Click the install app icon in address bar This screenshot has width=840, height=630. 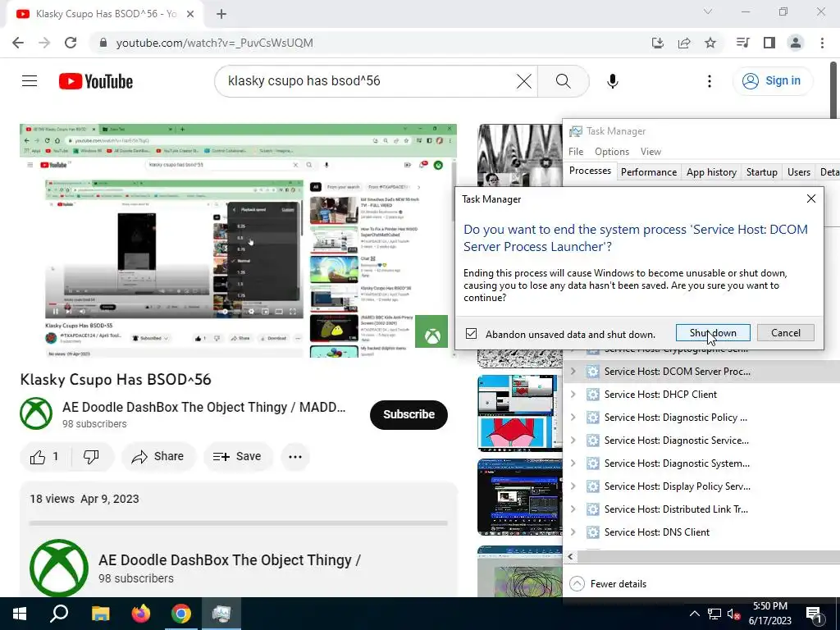(657, 43)
